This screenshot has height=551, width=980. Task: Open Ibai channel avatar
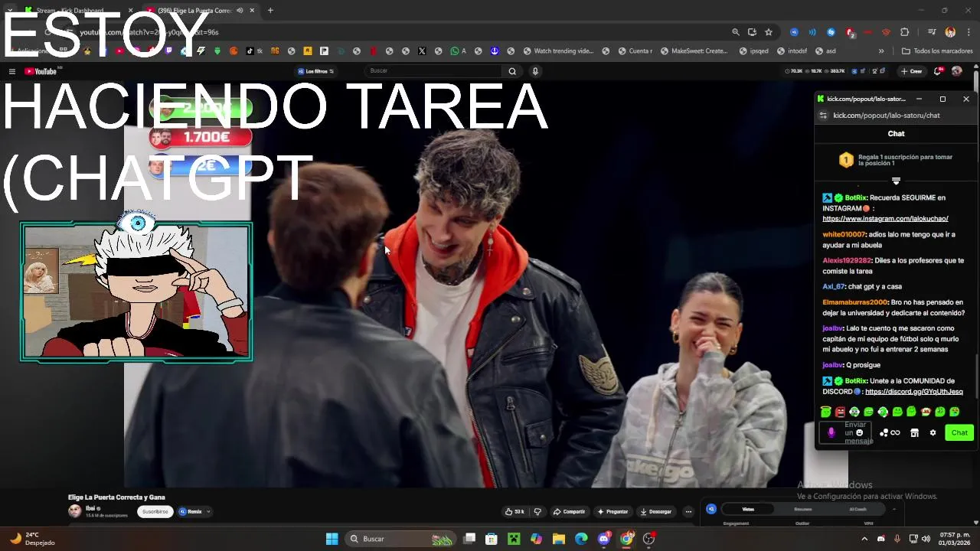click(74, 511)
